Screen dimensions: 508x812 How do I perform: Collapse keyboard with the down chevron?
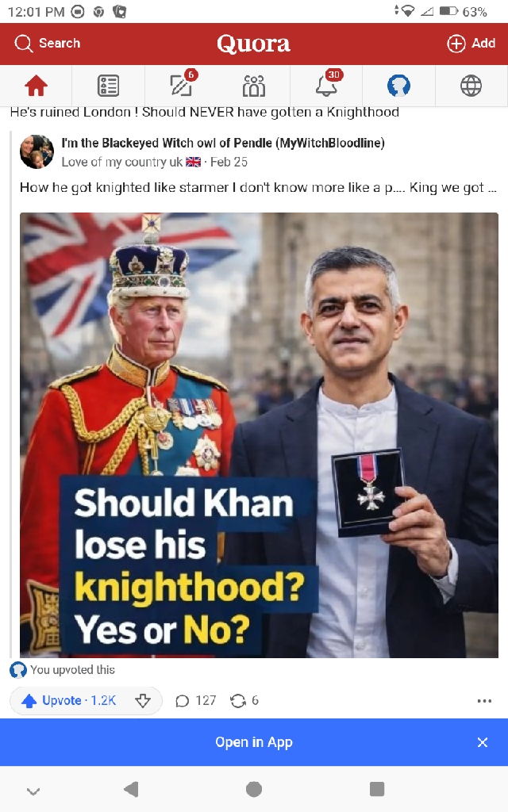pos(33,791)
